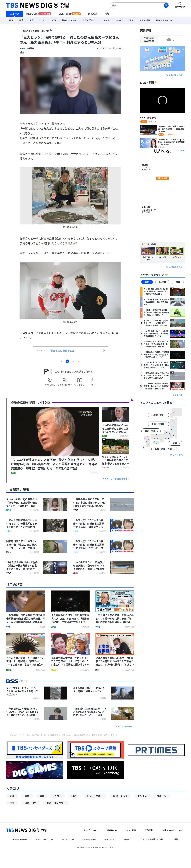Open the エンタメ category in the subnav
This screenshot has height=868, width=191.
[x=105, y=21]
